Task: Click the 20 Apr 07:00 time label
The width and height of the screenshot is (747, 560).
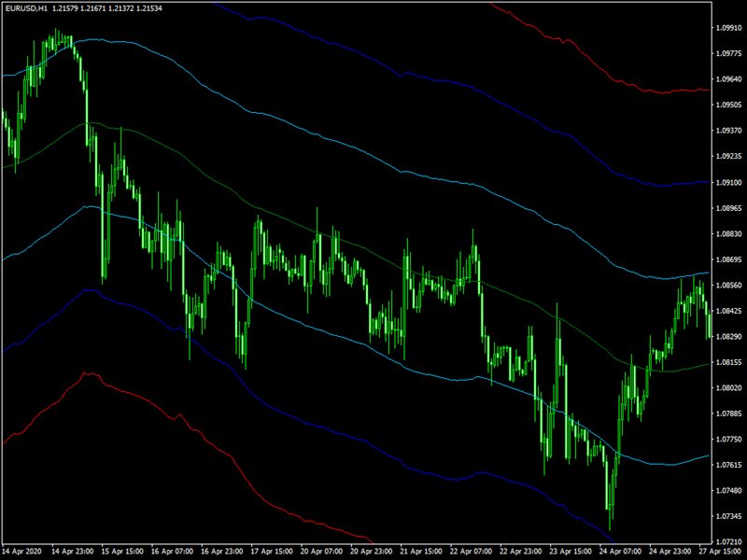Action: [321, 552]
